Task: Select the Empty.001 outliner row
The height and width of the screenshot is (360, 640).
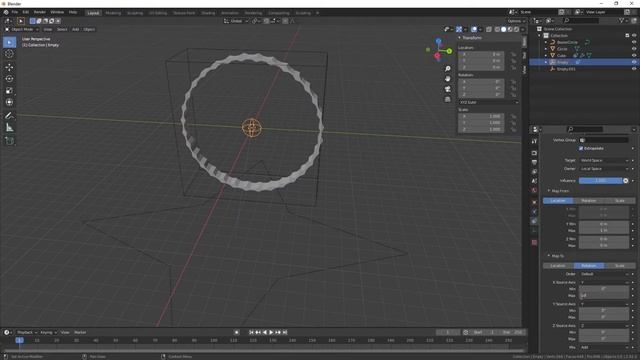Action: click(584, 69)
